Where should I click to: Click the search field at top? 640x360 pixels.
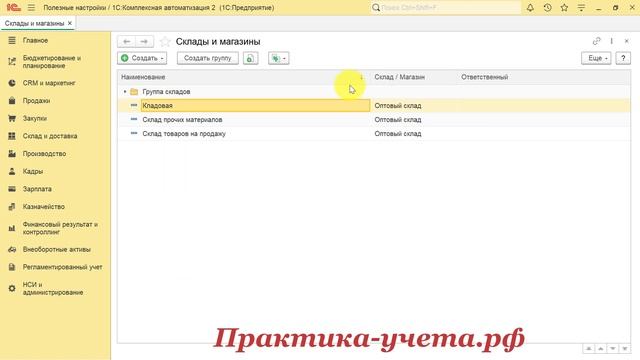pyautogui.click(x=446, y=7)
